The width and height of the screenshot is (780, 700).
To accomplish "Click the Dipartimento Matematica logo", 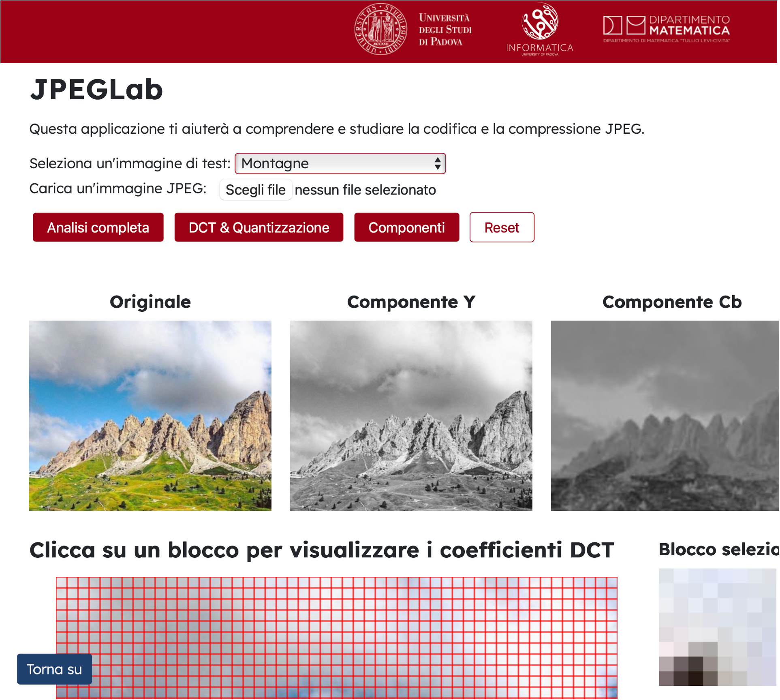I will (667, 29).
